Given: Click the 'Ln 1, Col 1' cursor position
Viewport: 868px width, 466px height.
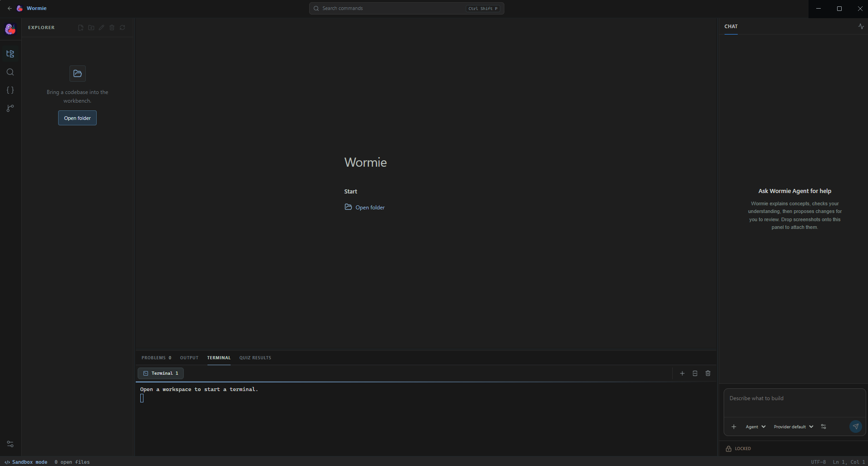Looking at the screenshot, I should pos(849,462).
